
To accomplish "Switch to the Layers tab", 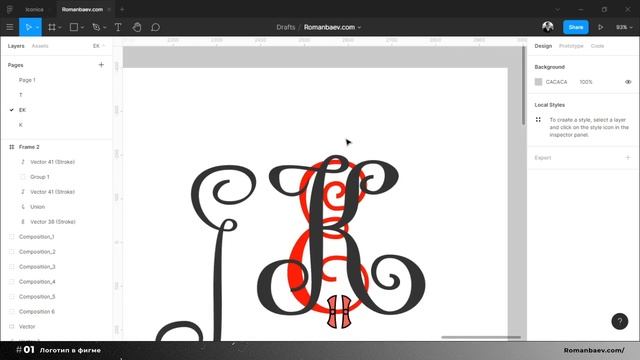I will click(x=16, y=46).
